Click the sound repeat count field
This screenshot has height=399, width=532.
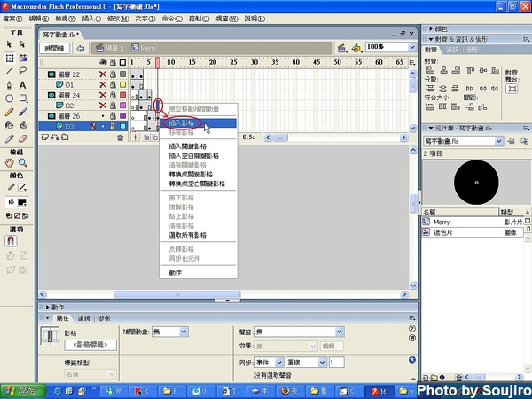click(336, 363)
